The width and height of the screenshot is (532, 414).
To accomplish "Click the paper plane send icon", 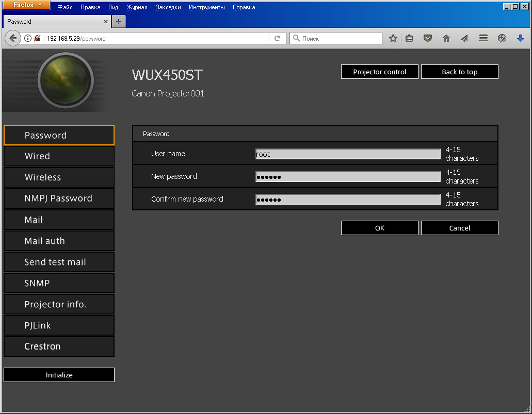I will (x=464, y=38).
